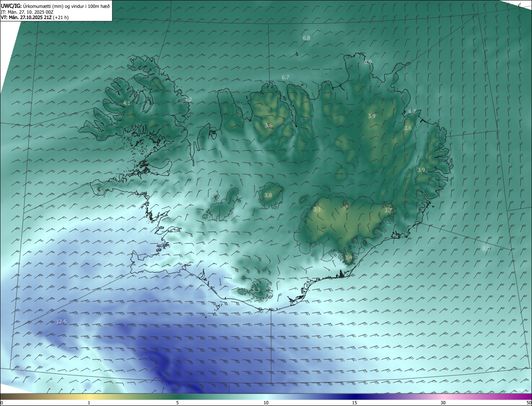Click the '1' tick label on the color scale
Image resolution: width=532 pixels, height=406 pixels.
coord(89,403)
